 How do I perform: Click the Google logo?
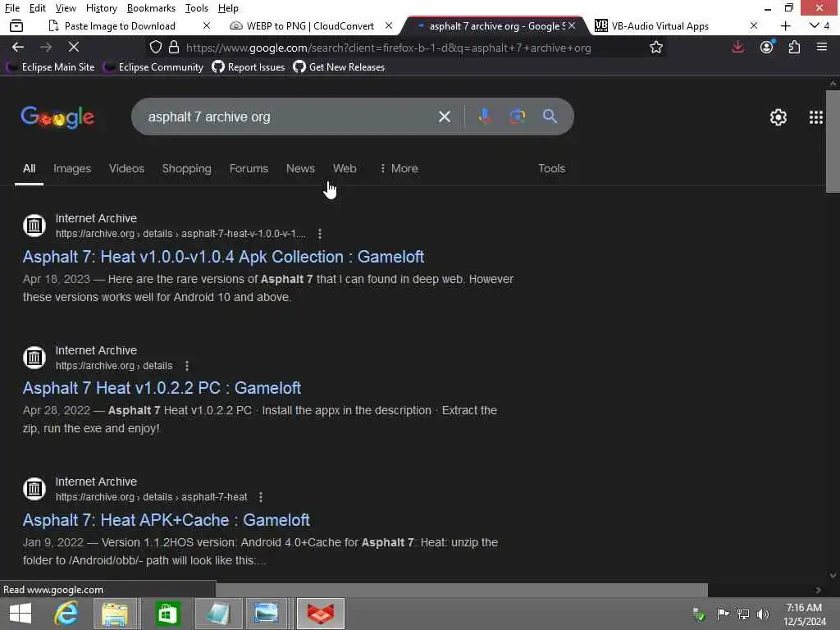click(57, 117)
